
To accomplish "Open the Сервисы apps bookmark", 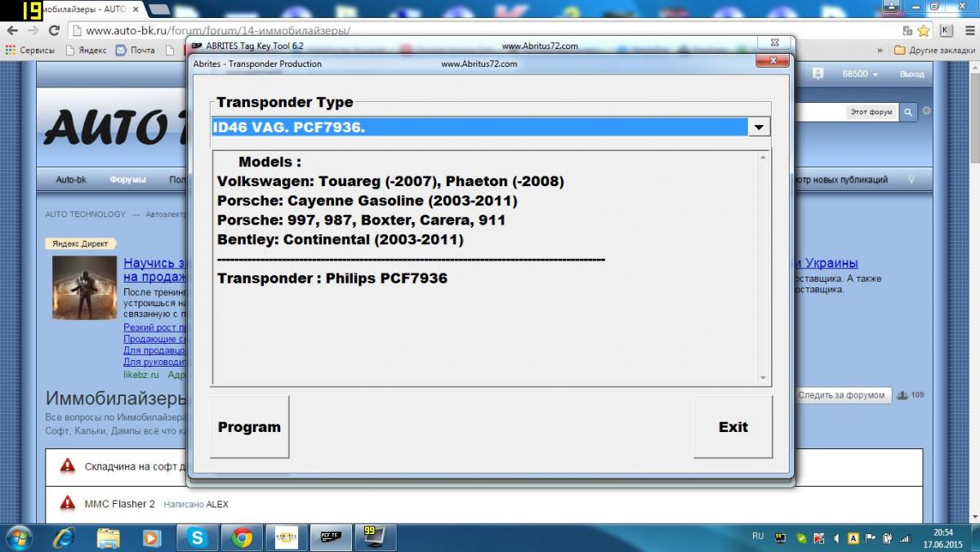I will (29, 50).
